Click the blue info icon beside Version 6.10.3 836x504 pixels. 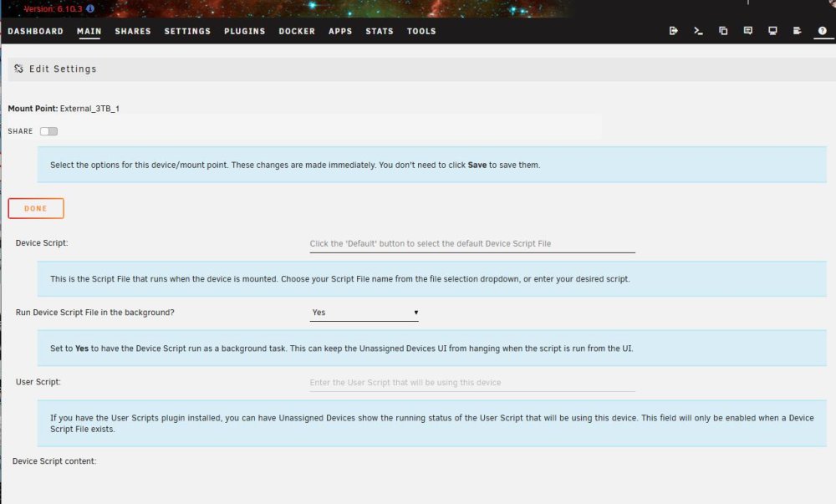(x=90, y=8)
